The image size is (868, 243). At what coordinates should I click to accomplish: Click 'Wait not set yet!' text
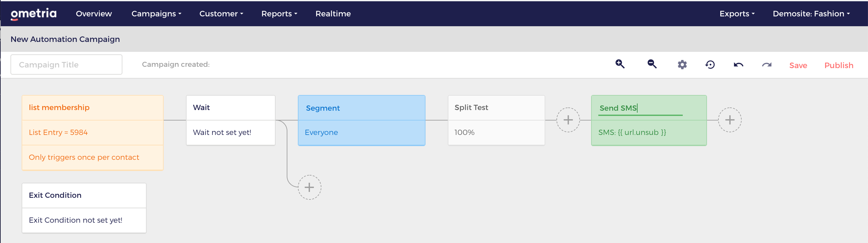(x=222, y=132)
